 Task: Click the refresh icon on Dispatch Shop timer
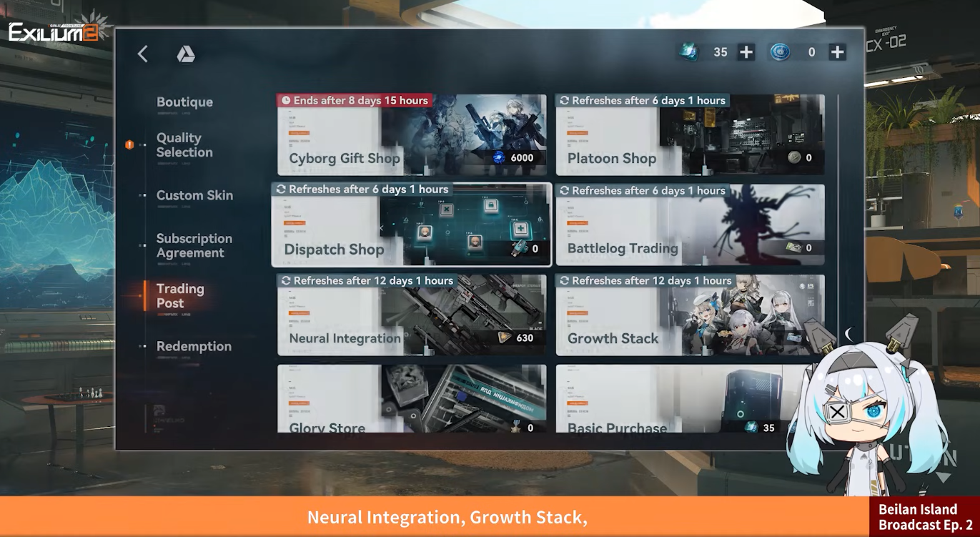pos(281,189)
